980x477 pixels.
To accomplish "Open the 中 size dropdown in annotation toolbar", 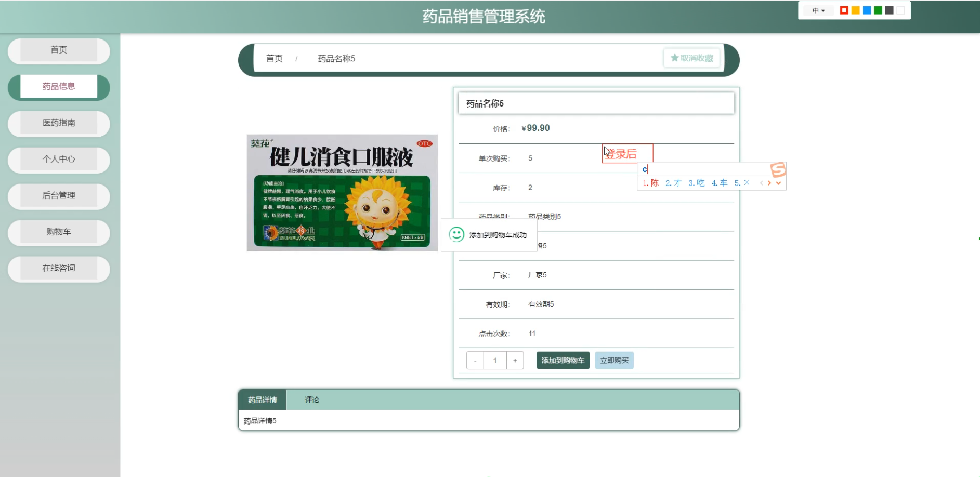I will click(819, 10).
